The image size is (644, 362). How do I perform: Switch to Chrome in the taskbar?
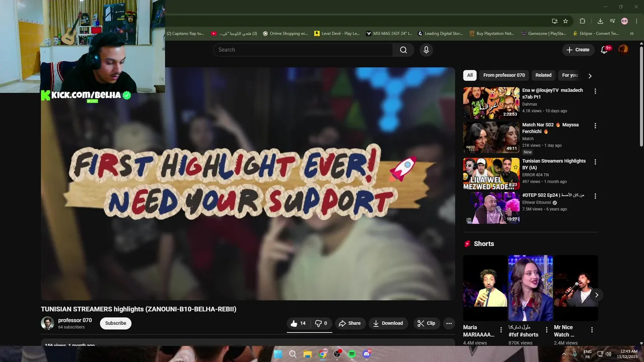tap(323, 354)
